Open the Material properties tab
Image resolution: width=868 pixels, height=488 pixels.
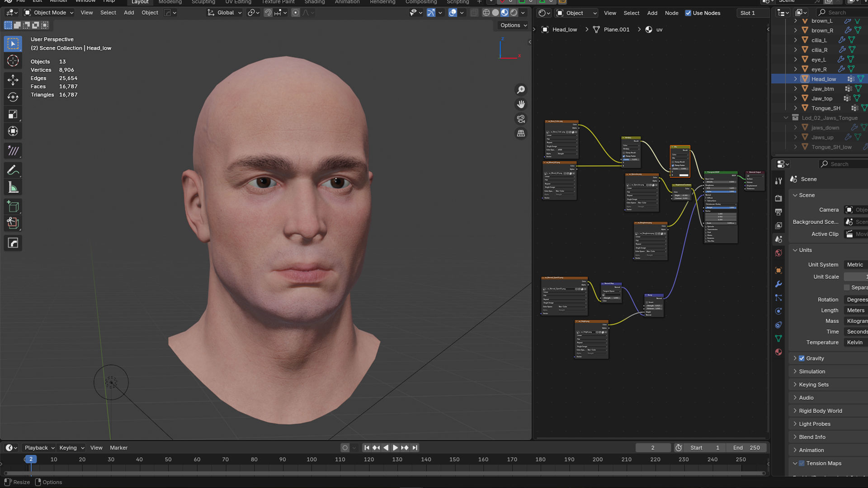778,352
